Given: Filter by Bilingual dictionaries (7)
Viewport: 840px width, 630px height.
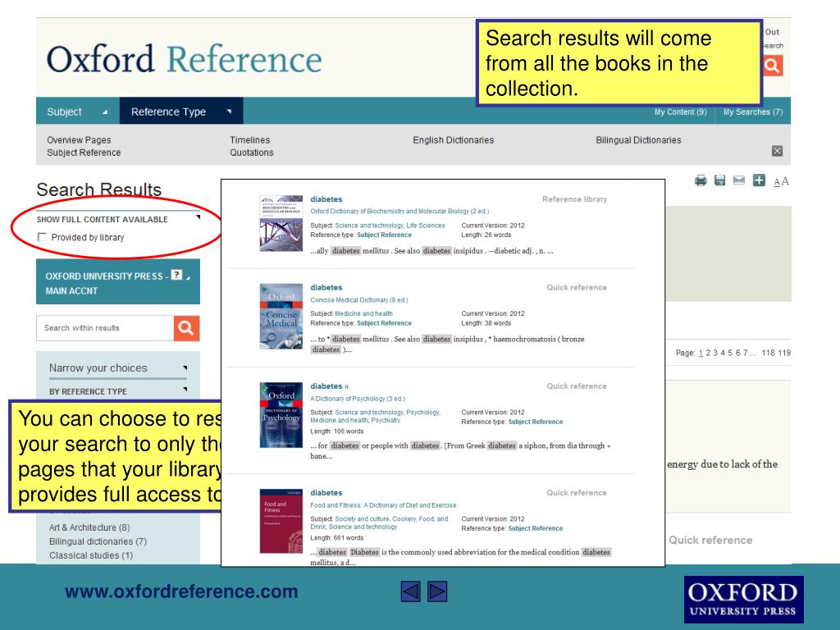Looking at the screenshot, I should coord(98,541).
